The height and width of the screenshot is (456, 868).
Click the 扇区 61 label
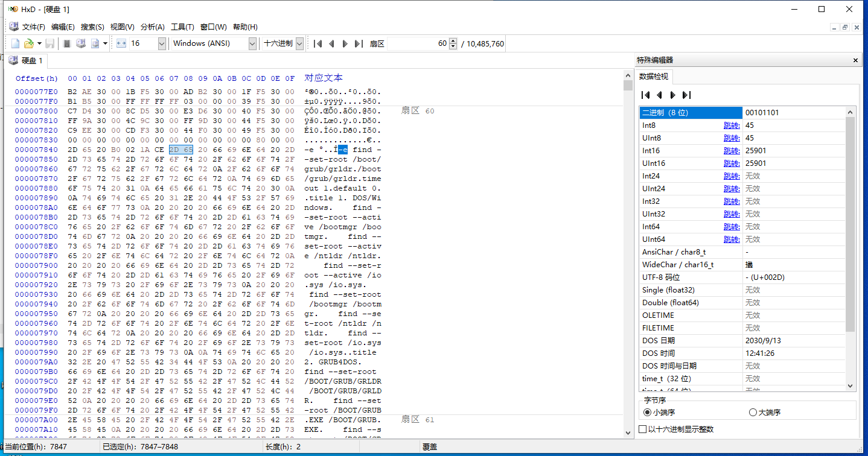[418, 420]
